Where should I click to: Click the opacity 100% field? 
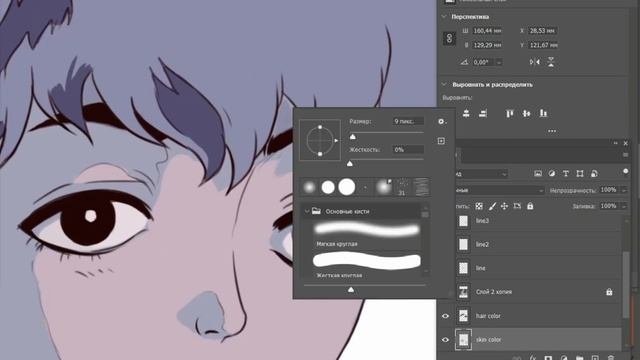click(609, 190)
